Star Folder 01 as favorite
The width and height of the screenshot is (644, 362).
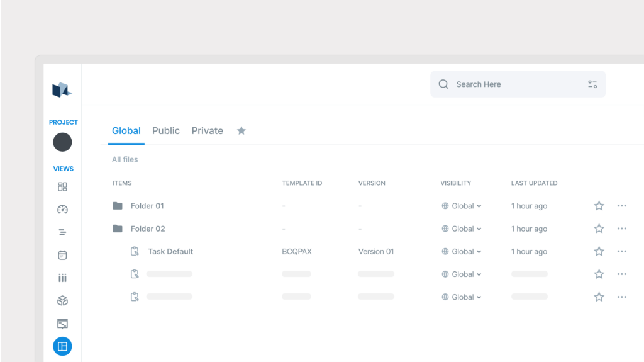coord(599,206)
